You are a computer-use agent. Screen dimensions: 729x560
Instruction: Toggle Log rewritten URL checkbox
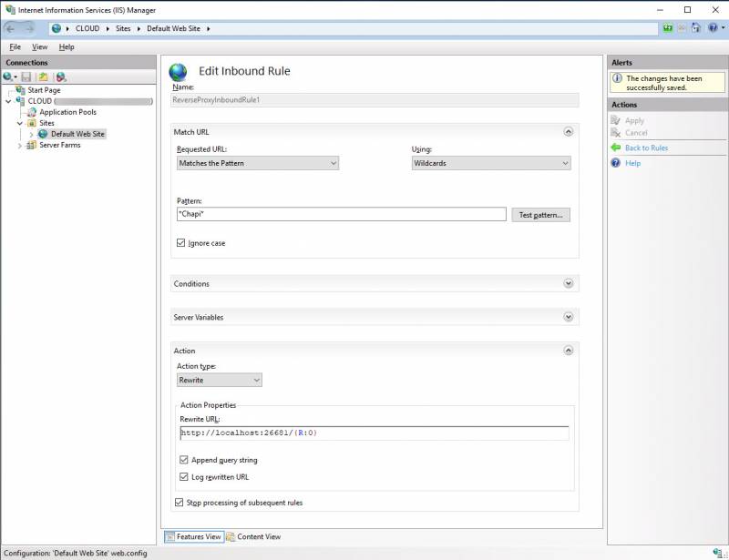184,477
